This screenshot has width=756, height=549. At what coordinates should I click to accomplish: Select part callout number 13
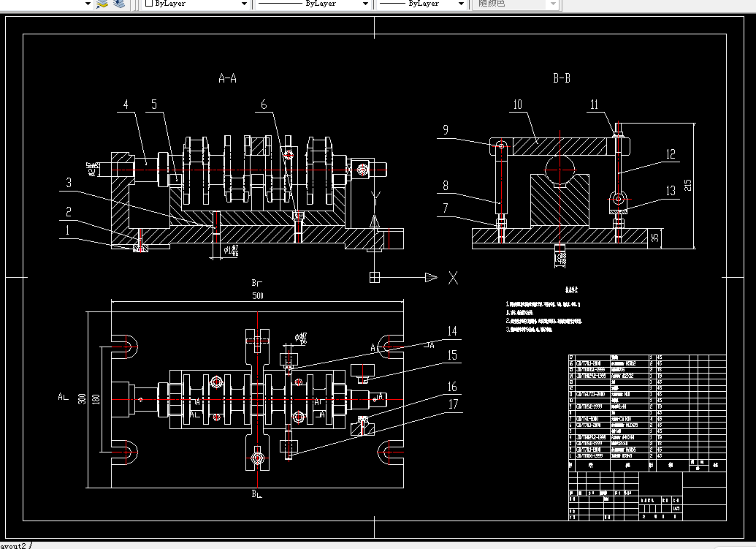(671, 191)
